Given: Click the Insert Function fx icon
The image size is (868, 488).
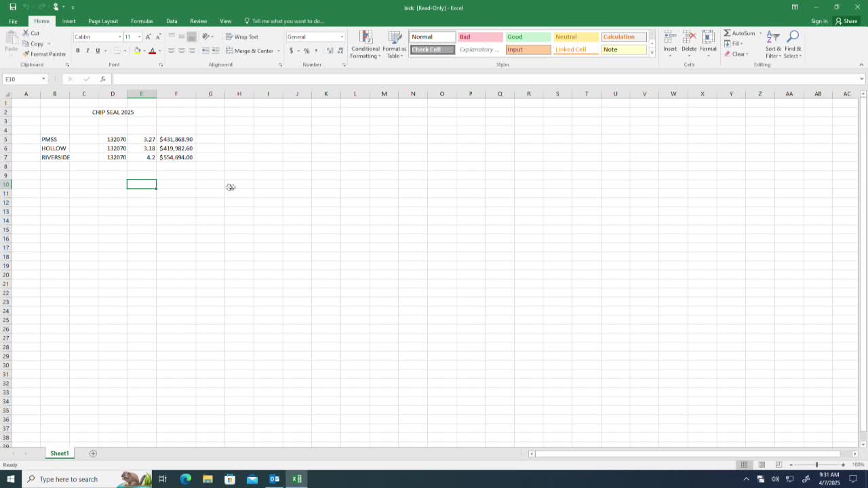Looking at the screenshot, I should click(x=102, y=79).
